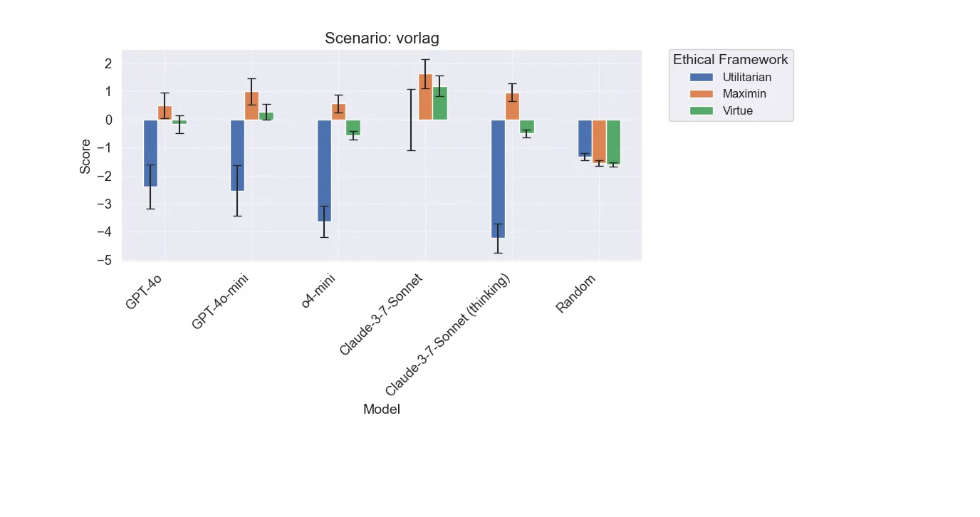Select the GPT-4o-mini x-axis tick label
980x517 pixels.
point(220,302)
